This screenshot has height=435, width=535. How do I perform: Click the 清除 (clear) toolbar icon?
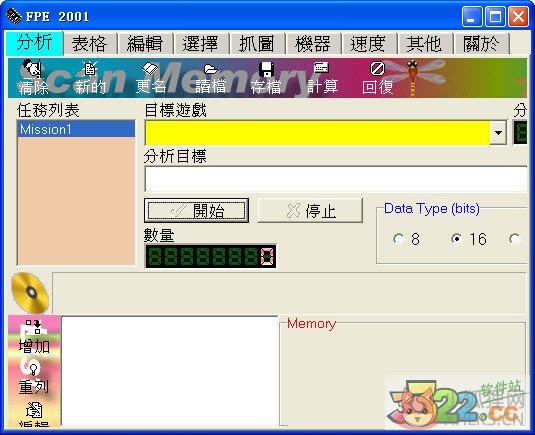pos(33,78)
